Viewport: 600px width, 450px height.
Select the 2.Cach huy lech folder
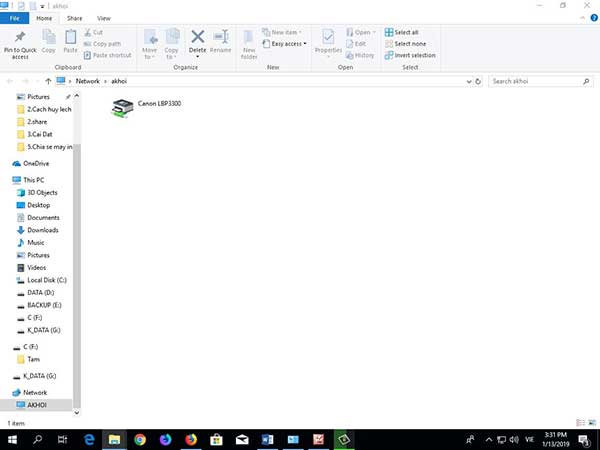click(49, 109)
